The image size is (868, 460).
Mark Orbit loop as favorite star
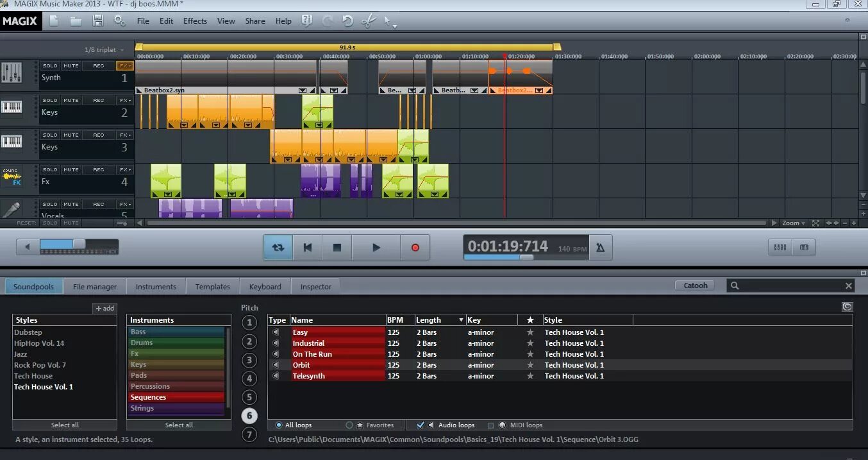(530, 365)
